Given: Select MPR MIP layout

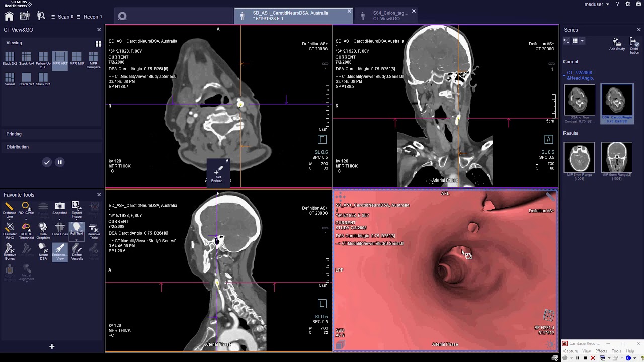Looking at the screenshot, I should (x=76, y=59).
